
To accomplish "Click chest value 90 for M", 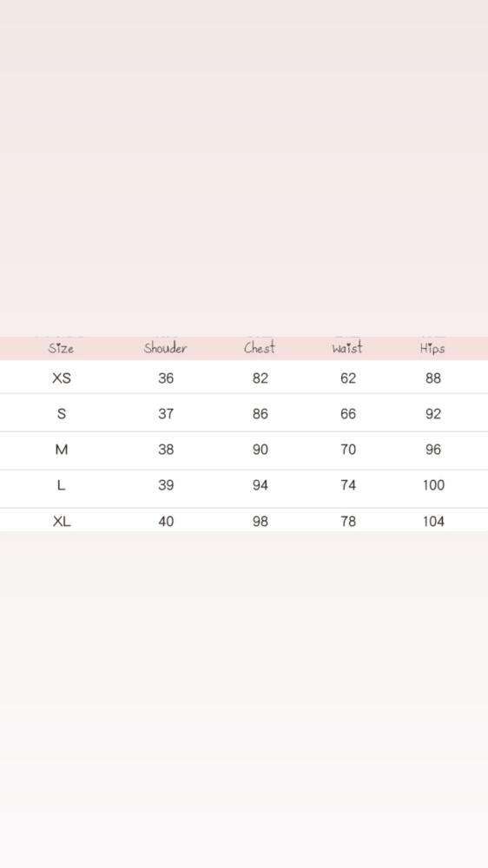I will pyautogui.click(x=260, y=450).
